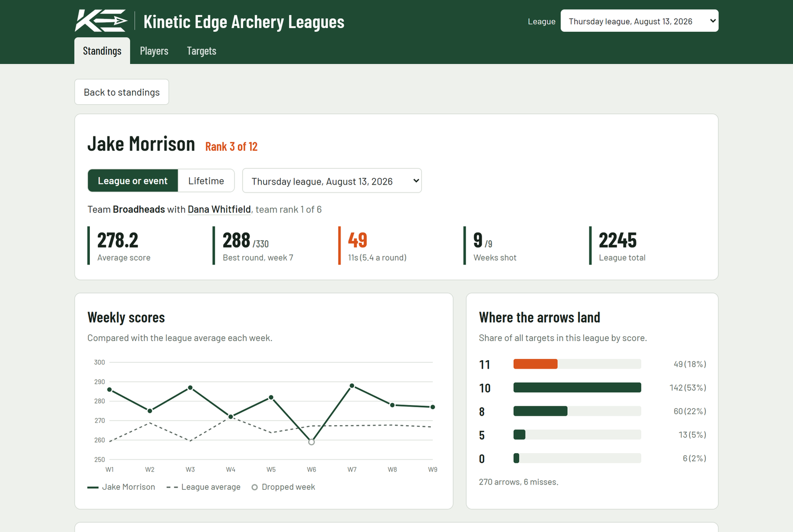The width and height of the screenshot is (793, 532).
Task: Click the W9 final data point on the chart
Action: (x=433, y=407)
